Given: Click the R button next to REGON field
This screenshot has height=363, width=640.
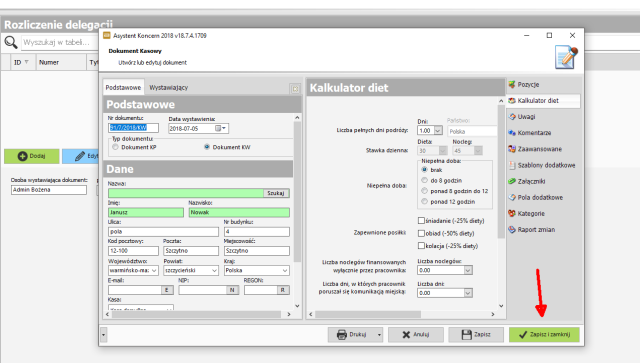Looking at the screenshot, I should [283, 290].
